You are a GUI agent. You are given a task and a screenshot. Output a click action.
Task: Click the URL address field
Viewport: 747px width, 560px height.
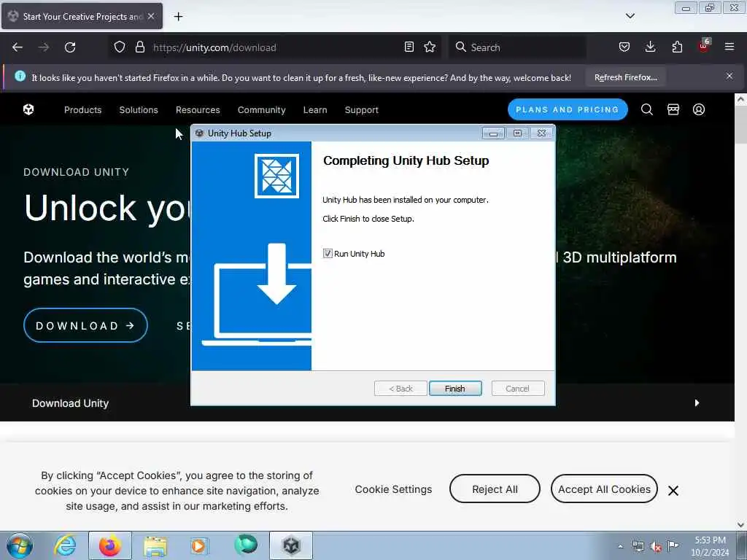276,47
